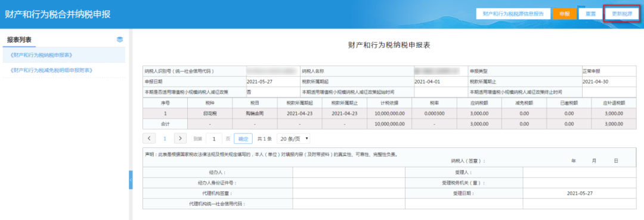This screenshot has height=220, width=644.
Task: Collapse the sidebar using the blue handle
Action: pos(131,180)
